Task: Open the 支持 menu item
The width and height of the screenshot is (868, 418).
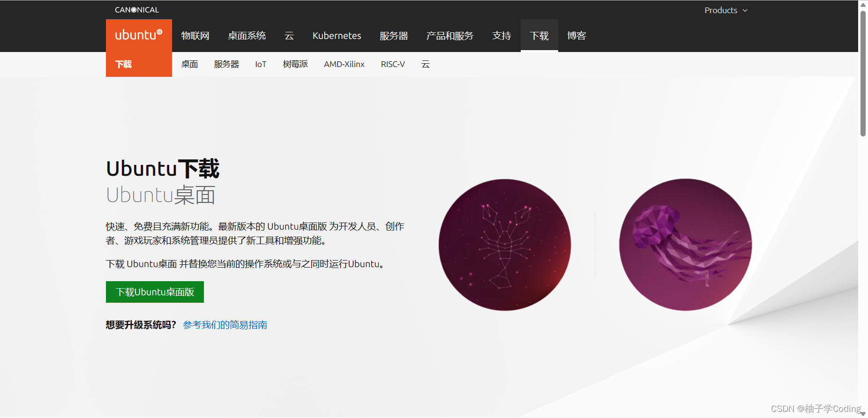Action: [x=501, y=36]
